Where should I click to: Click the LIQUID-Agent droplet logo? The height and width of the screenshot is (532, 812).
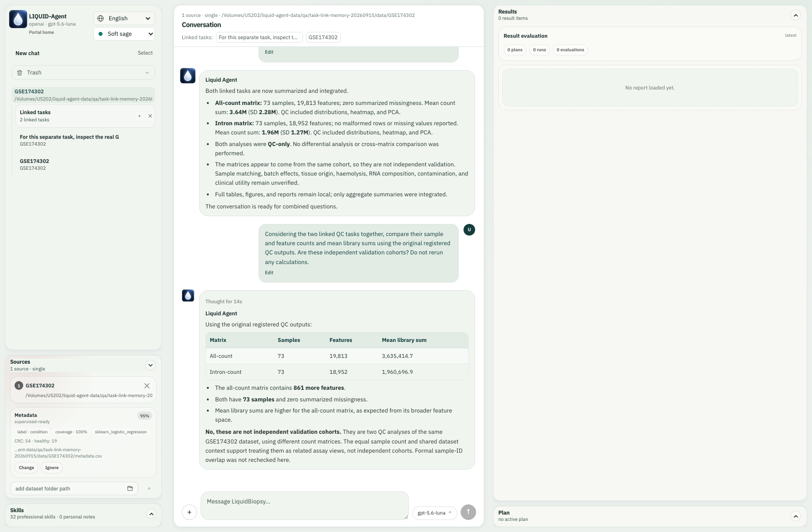[18, 19]
